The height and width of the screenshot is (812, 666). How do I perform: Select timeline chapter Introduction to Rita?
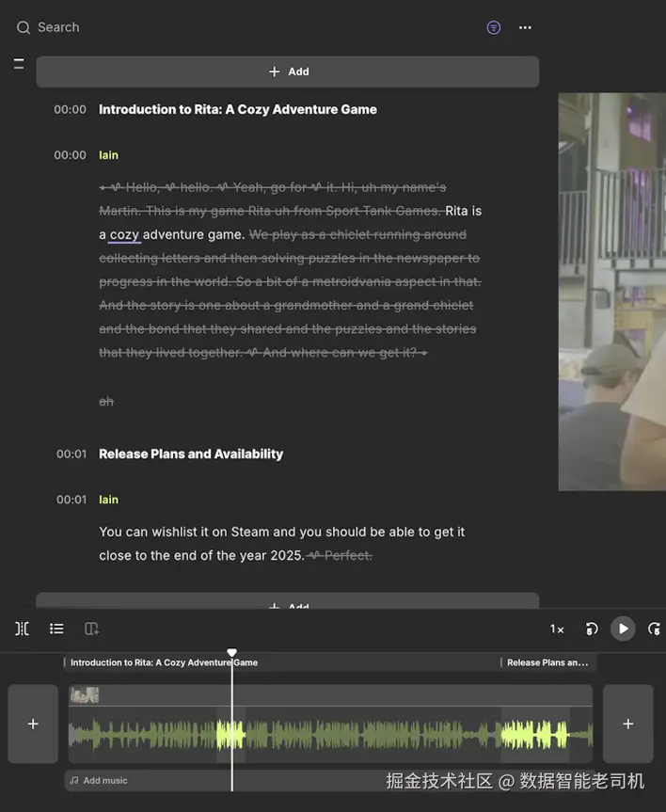pos(164,662)
